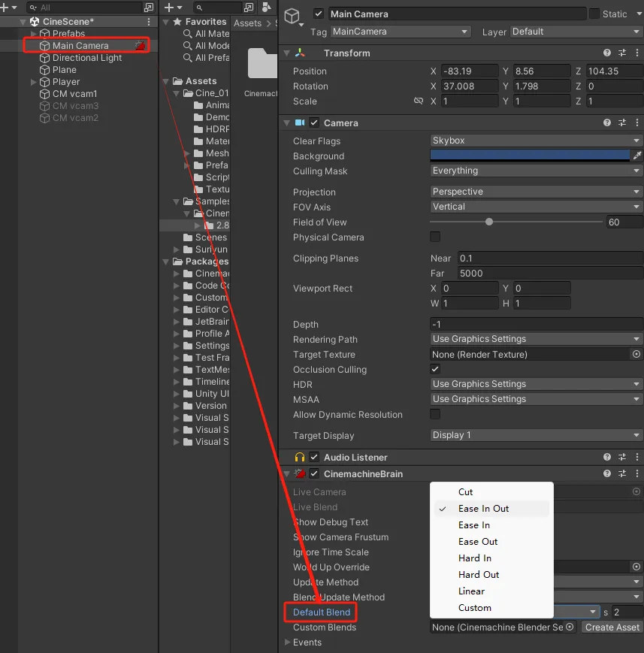Image resolution: width=644 pixels, height=653 pixels.
Task: Click Project search by type icon
Action: 249,8
